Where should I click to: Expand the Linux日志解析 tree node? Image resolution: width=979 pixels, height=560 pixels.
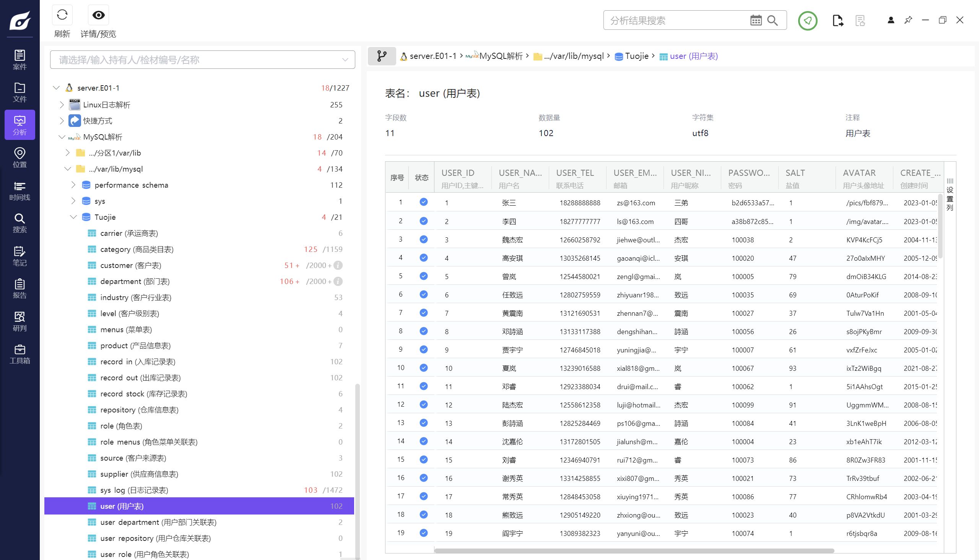62,105
